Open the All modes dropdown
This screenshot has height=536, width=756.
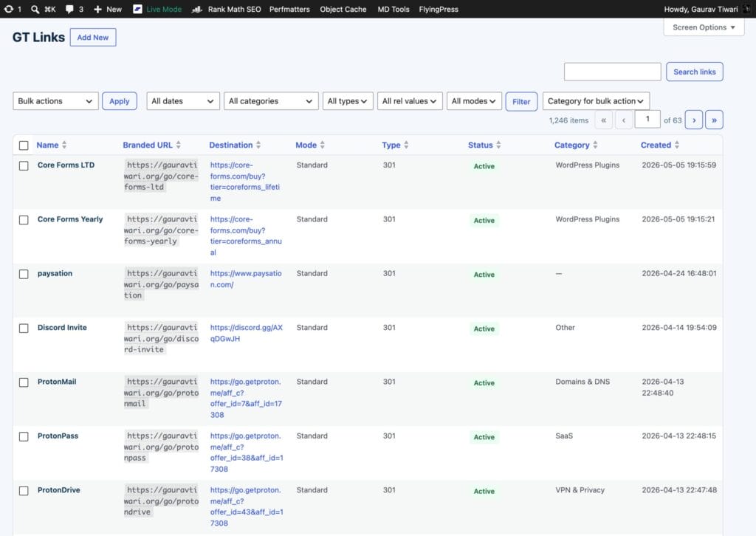pos(475,101)
